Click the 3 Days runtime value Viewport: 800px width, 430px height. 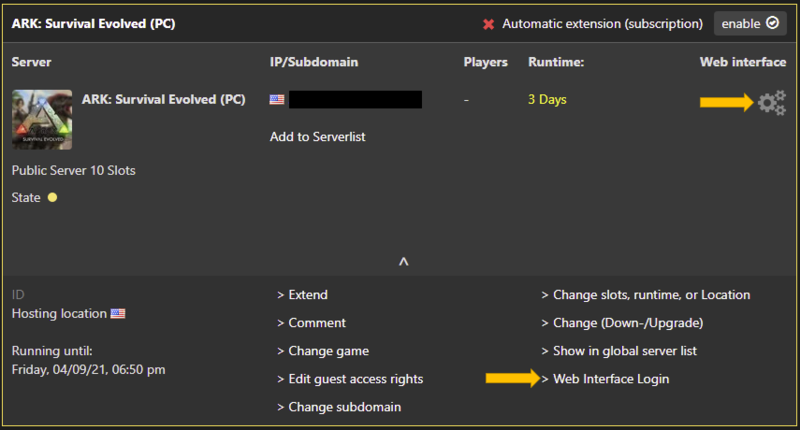tap(548, 100)
